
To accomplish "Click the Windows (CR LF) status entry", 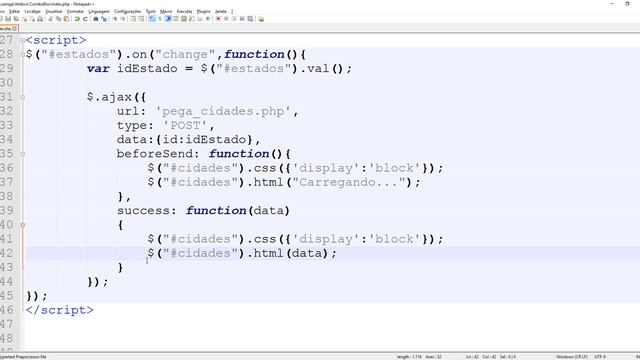I will [x=572, y=357].
